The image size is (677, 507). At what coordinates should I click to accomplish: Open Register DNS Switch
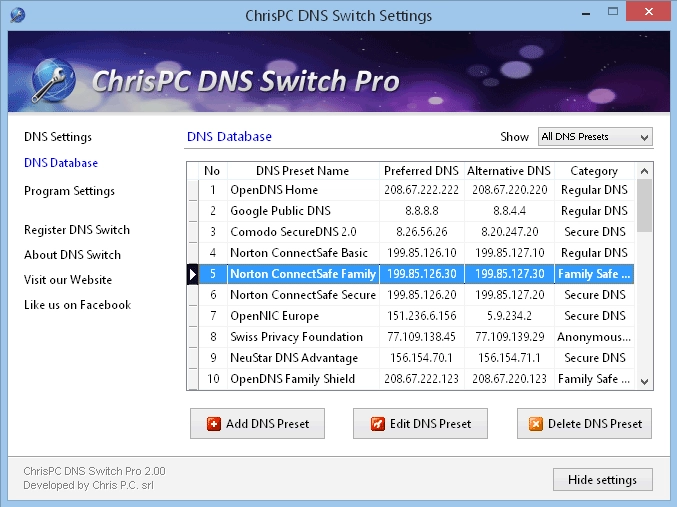pos(77,230)
